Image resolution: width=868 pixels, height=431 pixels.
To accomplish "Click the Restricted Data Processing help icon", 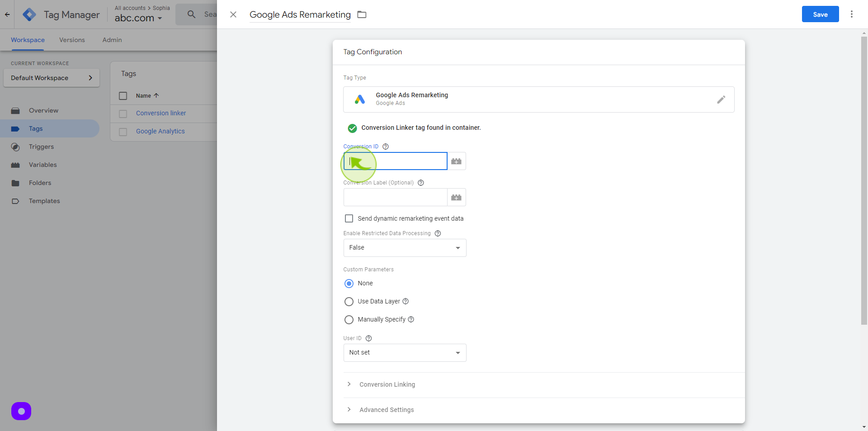I will pyautogui.click(x=438, y=233).
